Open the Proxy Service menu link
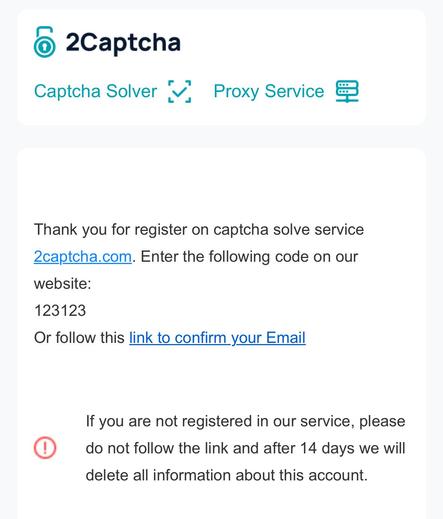443x519 pixels. pos(269,91)
